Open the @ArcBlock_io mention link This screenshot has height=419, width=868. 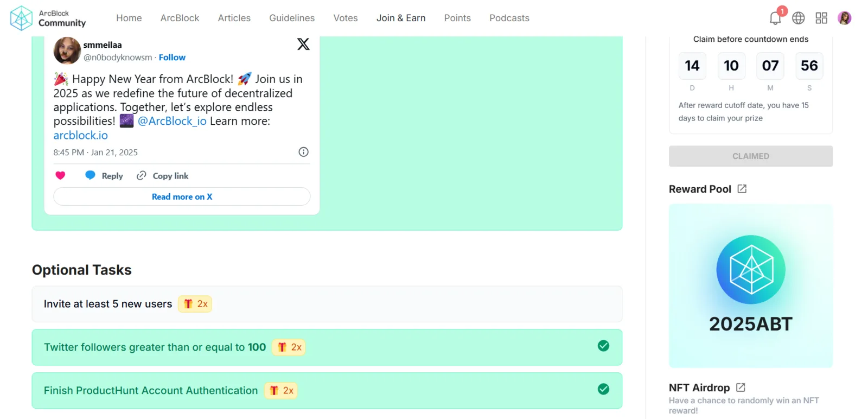click(172, 121)
